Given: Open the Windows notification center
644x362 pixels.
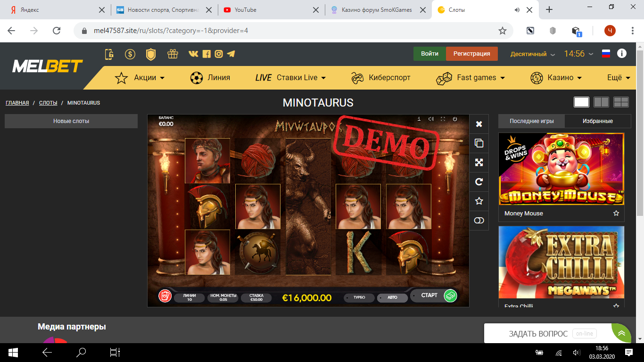Looking at the screenshot, I should [629, 353].
